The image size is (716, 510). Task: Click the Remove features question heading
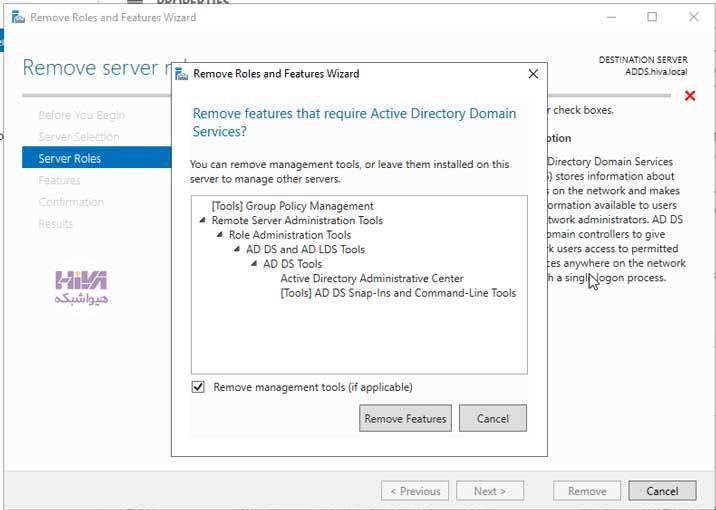(x=354, y=122)
